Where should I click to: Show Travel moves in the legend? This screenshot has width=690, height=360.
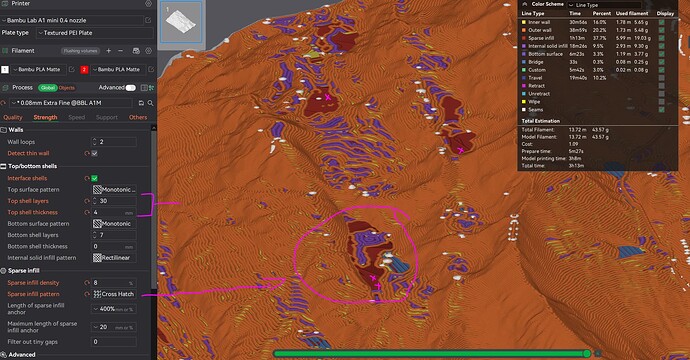pos(661,78)
